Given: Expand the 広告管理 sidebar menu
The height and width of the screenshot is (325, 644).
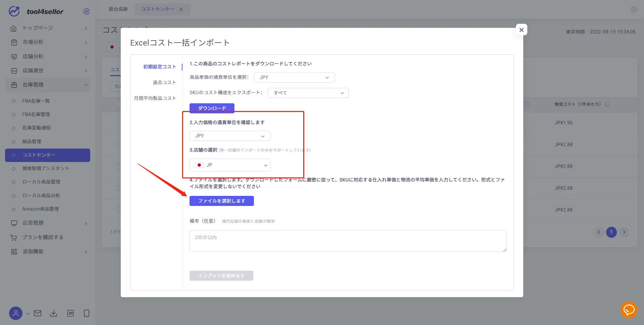Looking at the screenshot, I should (x=48, y=223).
